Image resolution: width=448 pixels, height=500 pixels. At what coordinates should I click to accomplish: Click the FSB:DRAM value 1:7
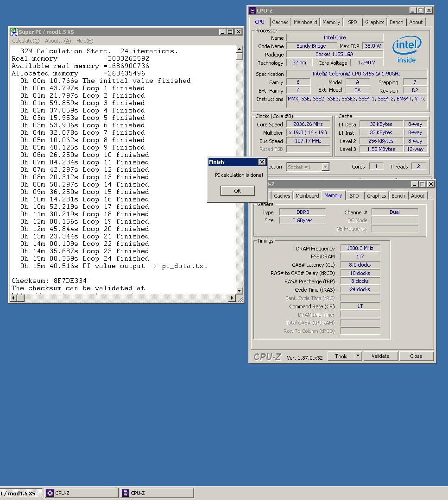360,256
